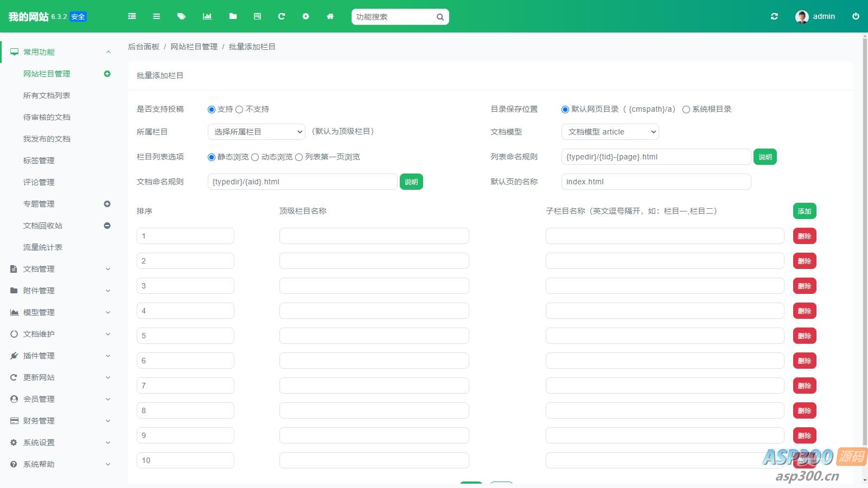Click the home icon in top toolbar
The image size is (868, 488).
(330, 16)
